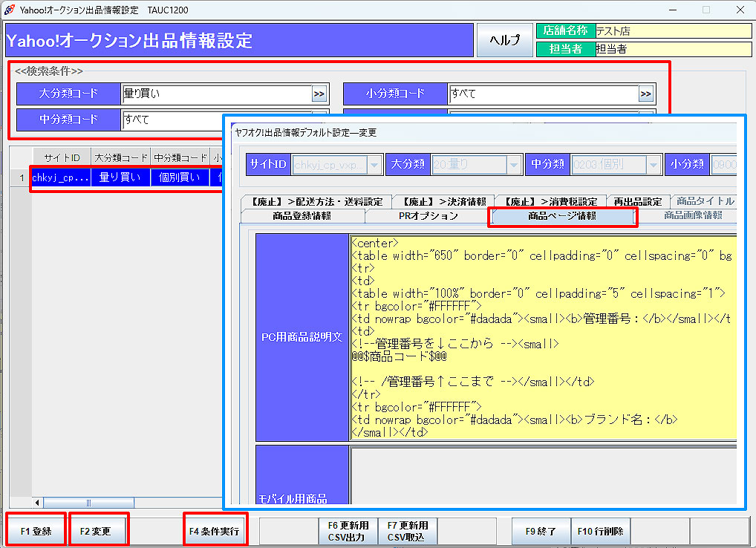The image size is (756, 548).
Task: Select the chkyj_cp row in the grid
Action: pyautogui.click(x=61, y=177)
